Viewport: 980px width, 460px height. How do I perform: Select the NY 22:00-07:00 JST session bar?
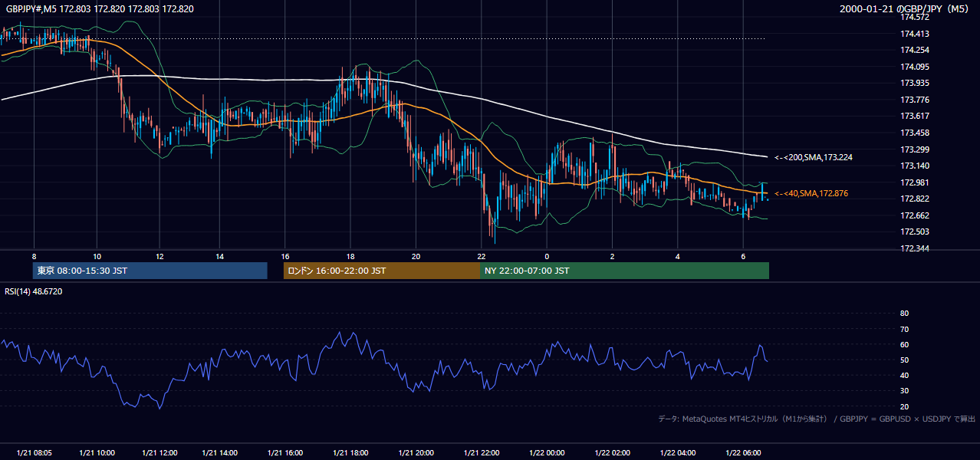click(624, 271)
